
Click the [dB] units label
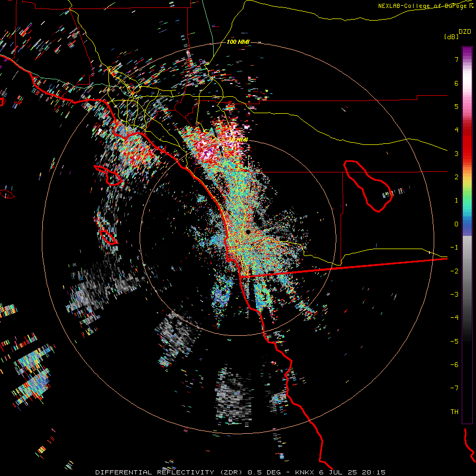tap(451, 36)
